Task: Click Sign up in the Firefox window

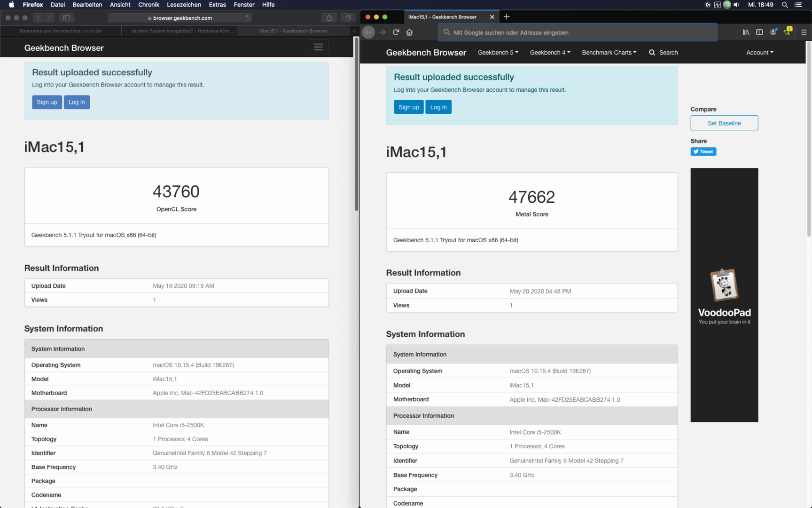Action: (409, 107)
